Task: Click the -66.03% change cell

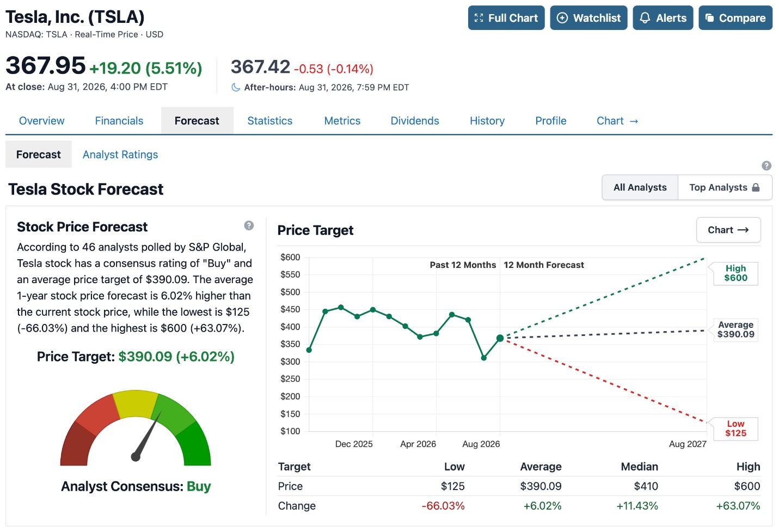Action: (443, 506)
